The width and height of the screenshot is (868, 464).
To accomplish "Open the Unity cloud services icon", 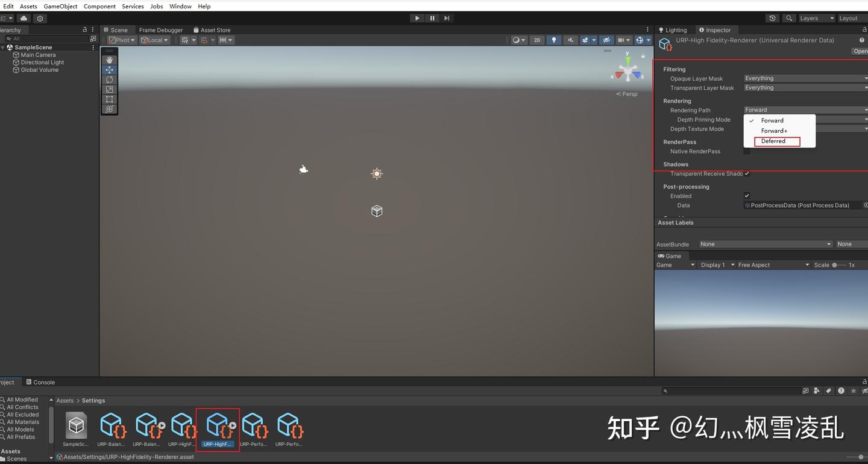I will coord(24,18).
